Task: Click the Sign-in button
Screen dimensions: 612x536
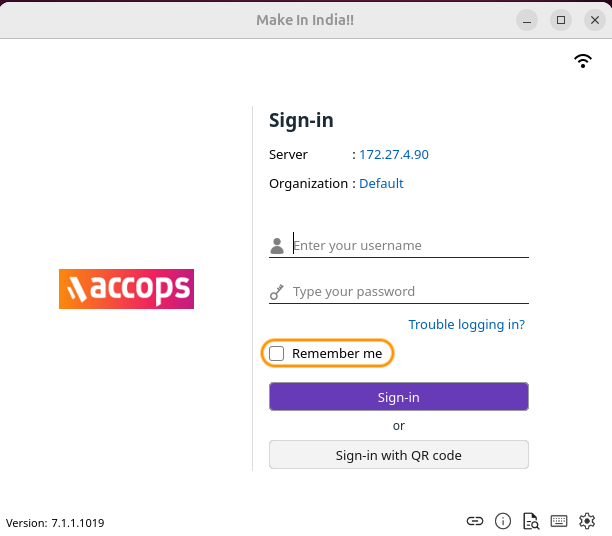Action: (398, 397)
